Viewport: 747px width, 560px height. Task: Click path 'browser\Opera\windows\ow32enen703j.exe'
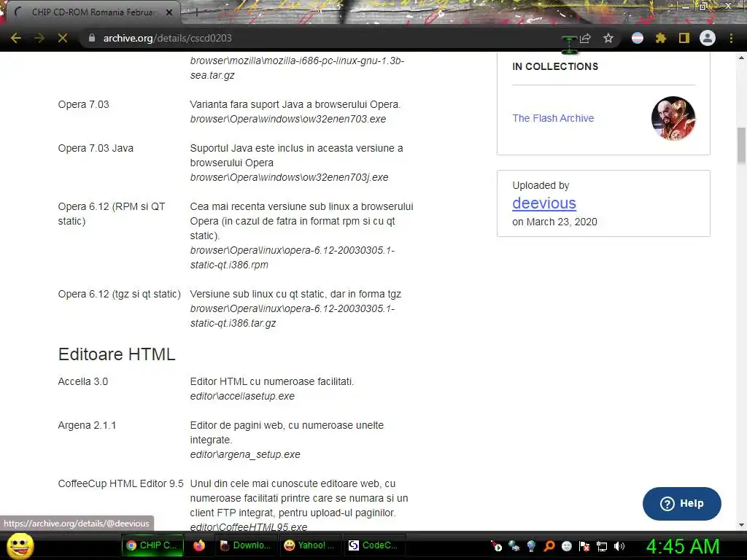point(289,177)
